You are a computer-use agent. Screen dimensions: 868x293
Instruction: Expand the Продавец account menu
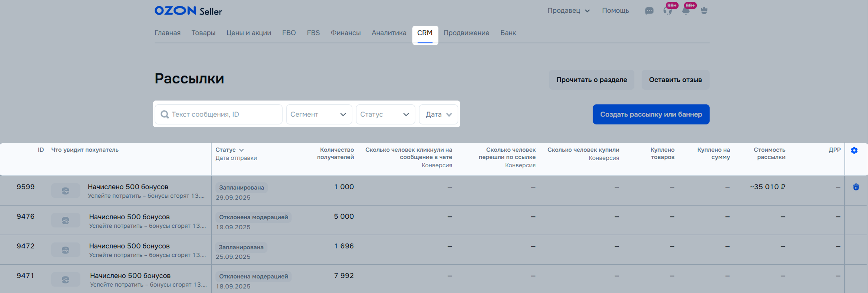coord(568,11)
